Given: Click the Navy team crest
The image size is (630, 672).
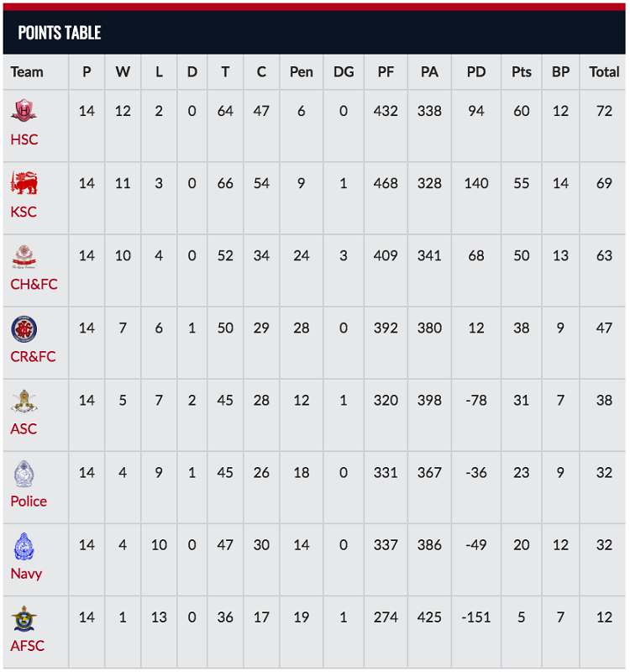Looking at the screenshot, I should (24, 546).
